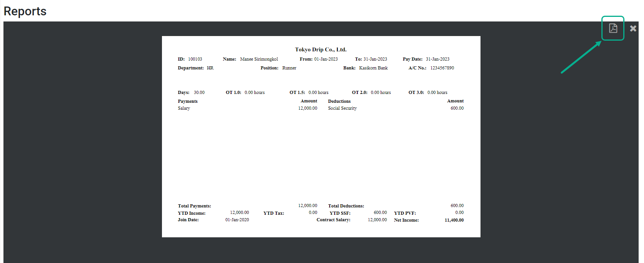
Task: Click the Join Date 01-Jan-2020 value
Action: pos(237,220)
